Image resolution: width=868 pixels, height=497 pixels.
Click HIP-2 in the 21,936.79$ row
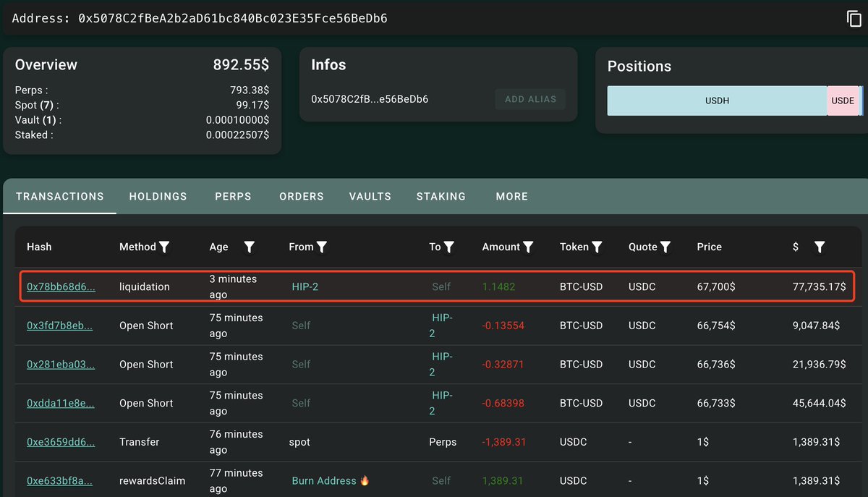442,365
